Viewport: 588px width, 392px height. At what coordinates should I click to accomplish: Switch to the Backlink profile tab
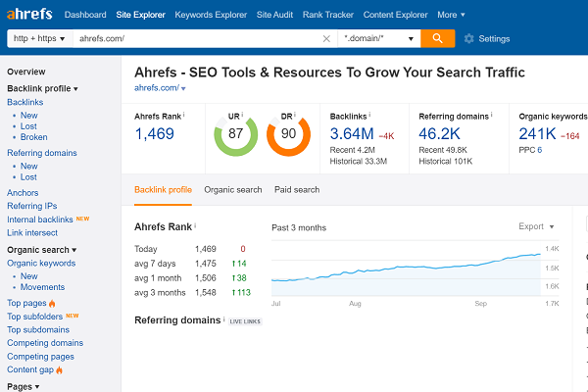point(163,190)
